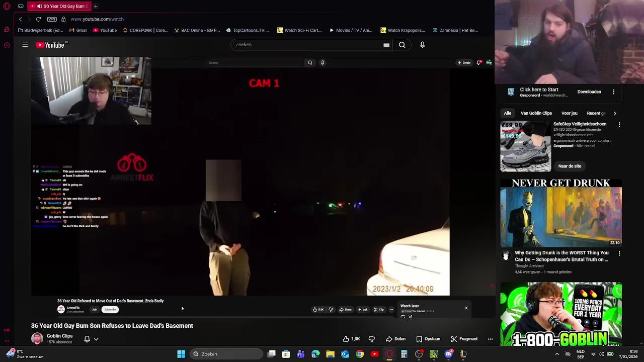Start voice search with the microphone icon

(x=423, y=45)
